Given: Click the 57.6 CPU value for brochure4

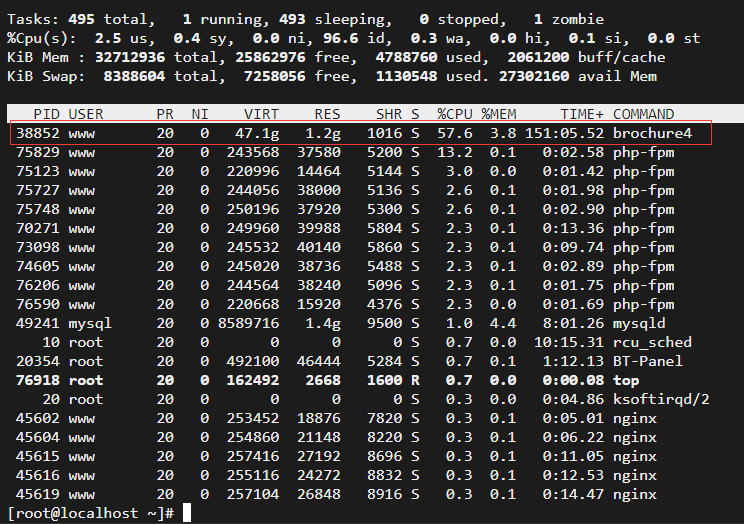Looking at the screenshot, I should click(455, 133).
